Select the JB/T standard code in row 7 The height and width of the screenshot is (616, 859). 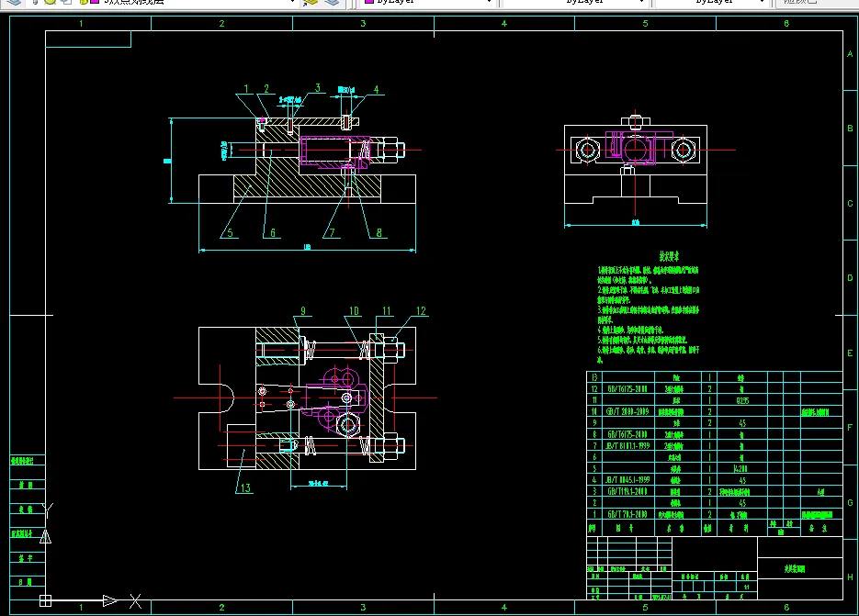[x=627, y=446]
